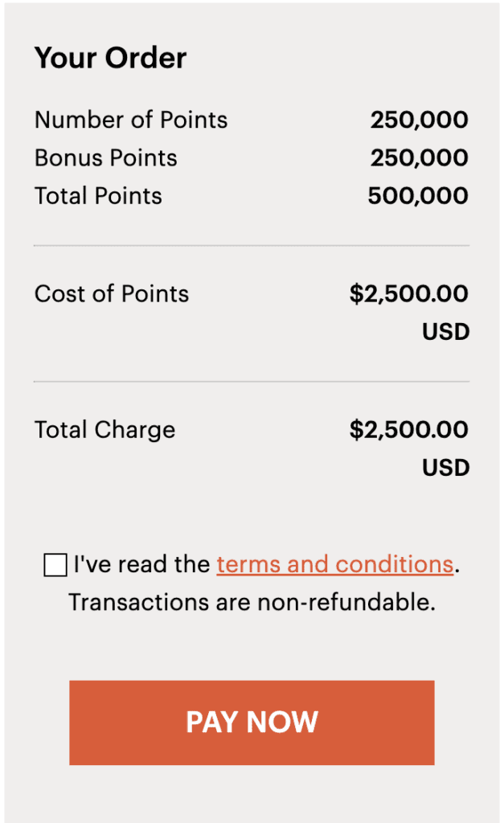Select the Number of Points label
Viewport: 504px width, 823px height.
point(131,120)
